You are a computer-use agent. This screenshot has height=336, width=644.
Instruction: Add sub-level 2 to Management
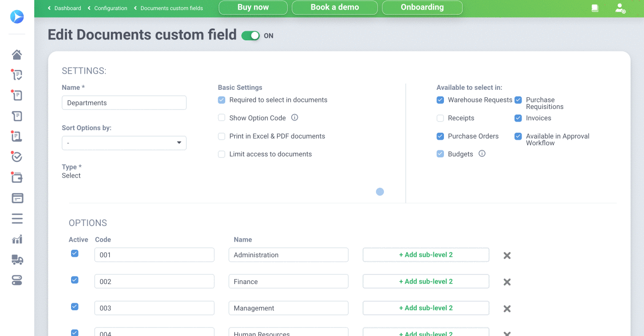426,308
